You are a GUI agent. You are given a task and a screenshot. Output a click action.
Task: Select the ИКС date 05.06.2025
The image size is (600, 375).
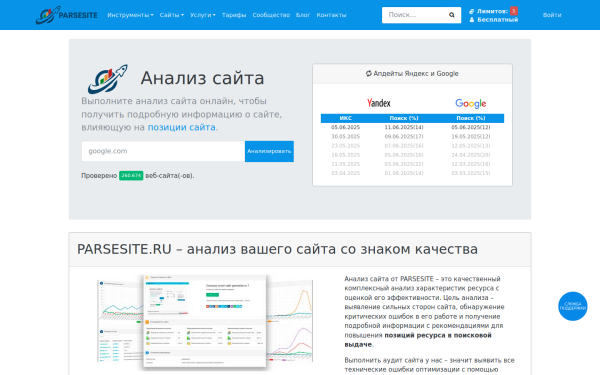[x=346, y=127]
